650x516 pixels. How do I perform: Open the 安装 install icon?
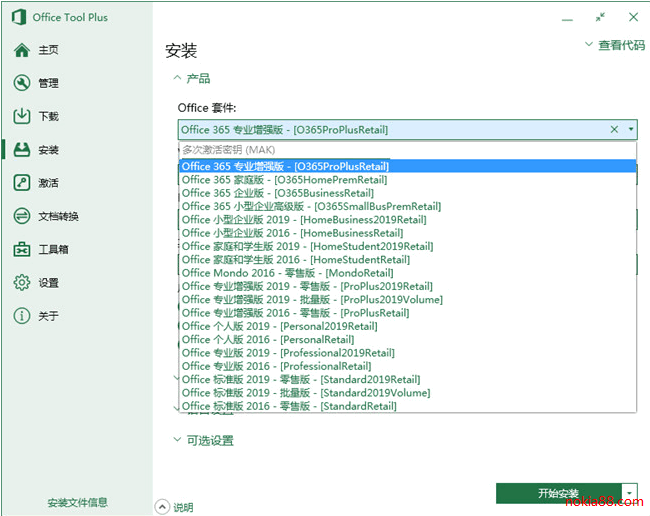coord(22,150)
